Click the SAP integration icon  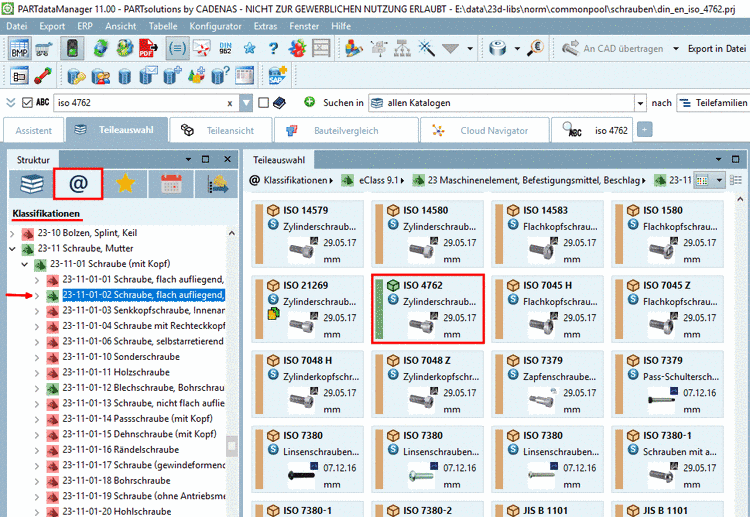click(x=277, y=76)
